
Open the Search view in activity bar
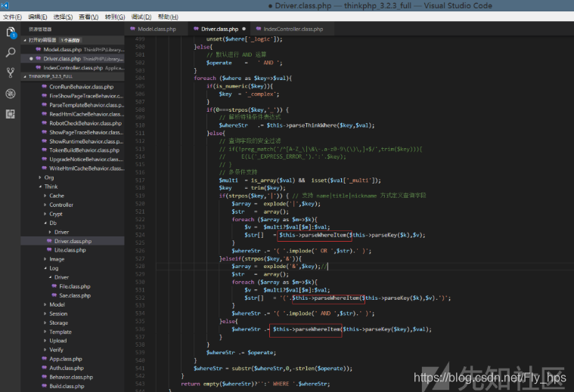click(x=11, y=53)
